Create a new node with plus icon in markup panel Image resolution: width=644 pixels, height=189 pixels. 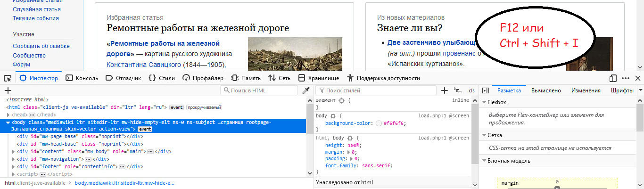(8, 90)
